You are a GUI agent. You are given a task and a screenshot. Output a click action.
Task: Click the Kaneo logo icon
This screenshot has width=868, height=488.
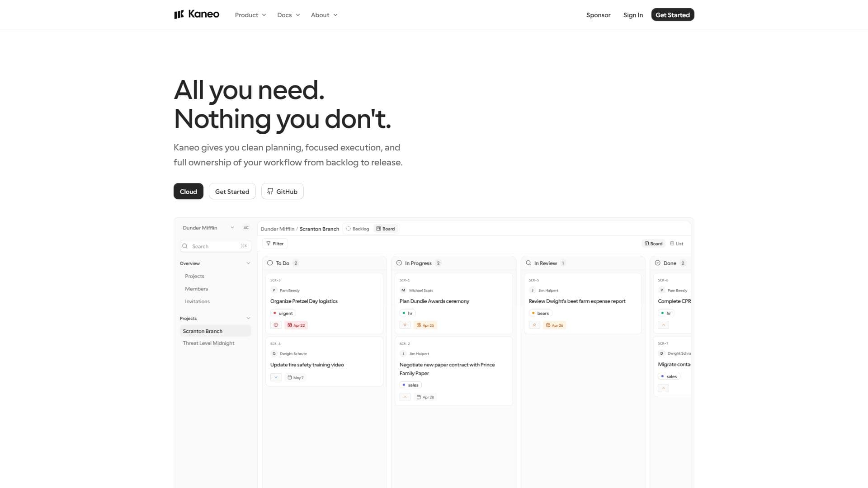179,14
